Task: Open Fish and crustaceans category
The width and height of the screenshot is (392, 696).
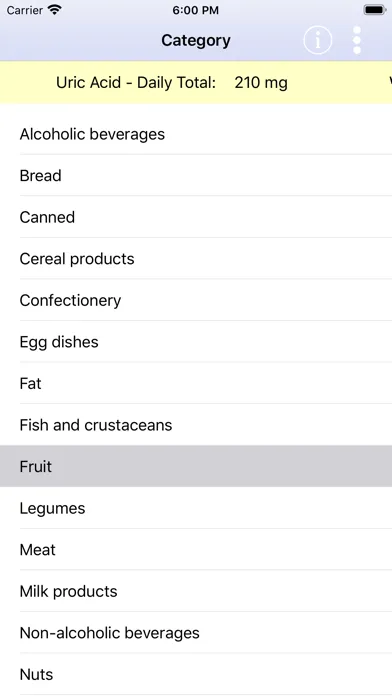Action: 196,425
